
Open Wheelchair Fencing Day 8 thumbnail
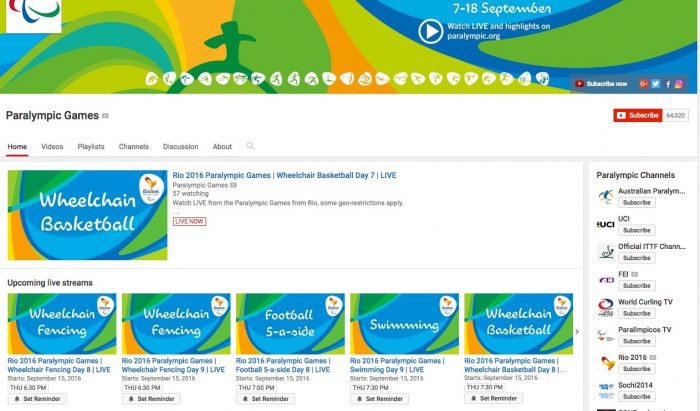(62, 324)
